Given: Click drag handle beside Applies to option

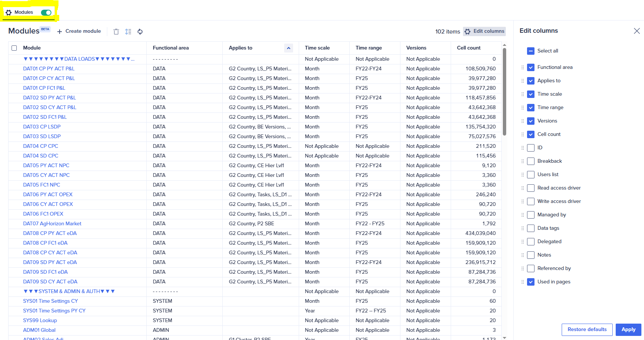Looking at the screenshot, I should [x=523, y=81].
